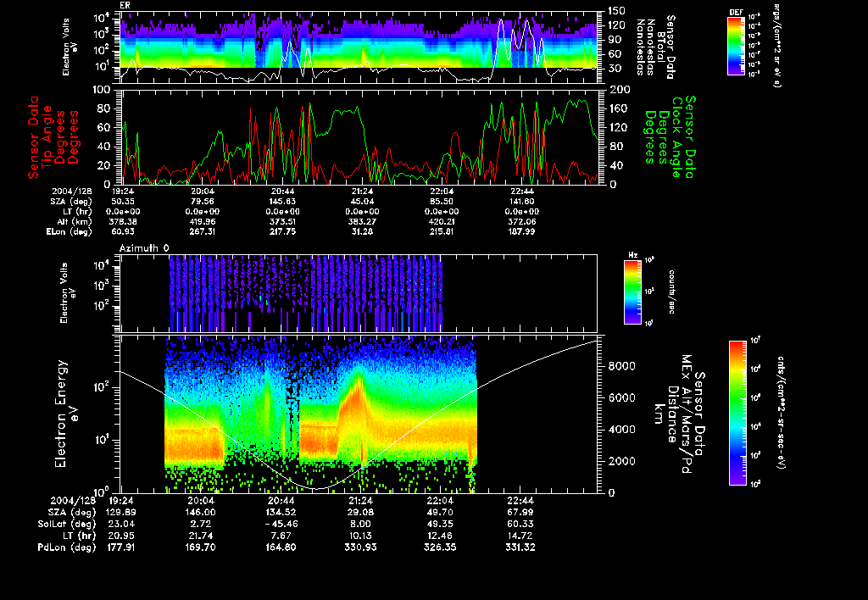868x600 pixels.
Task: Select PdLon value 331.32
Action: [520, 547]
